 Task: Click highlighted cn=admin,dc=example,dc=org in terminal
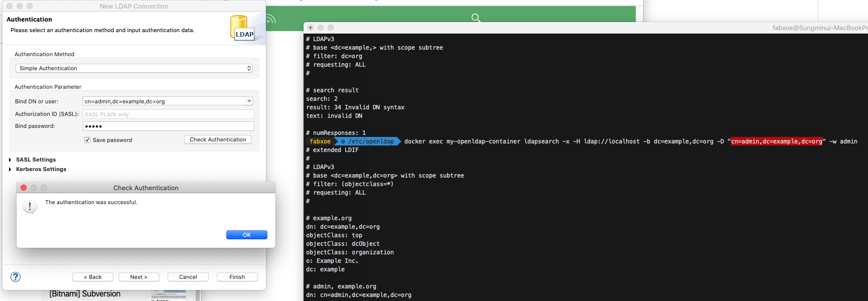[777, 141]
